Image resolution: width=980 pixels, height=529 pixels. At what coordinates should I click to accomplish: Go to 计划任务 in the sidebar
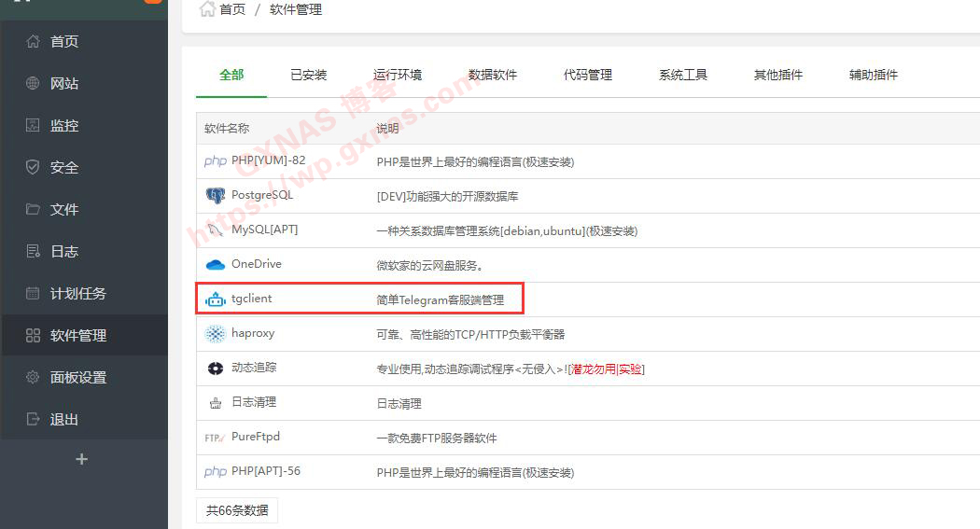coord(78,294)
